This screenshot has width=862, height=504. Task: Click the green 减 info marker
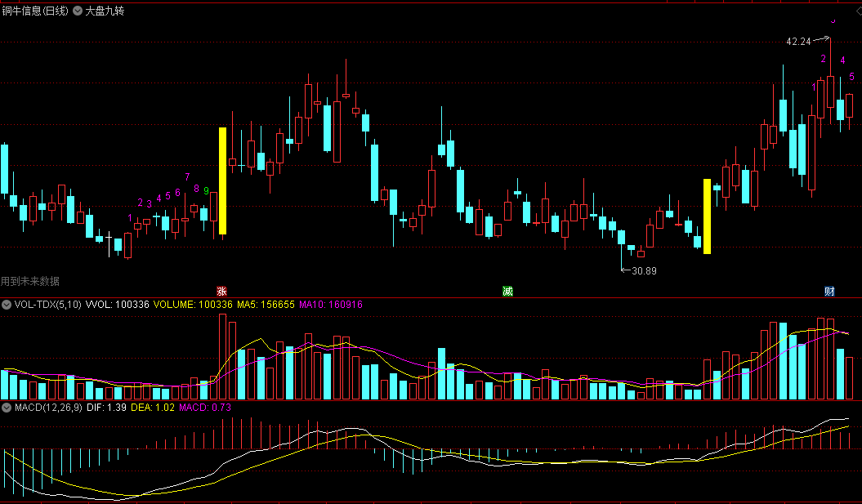pyautogui.click(x=507, y=292)
